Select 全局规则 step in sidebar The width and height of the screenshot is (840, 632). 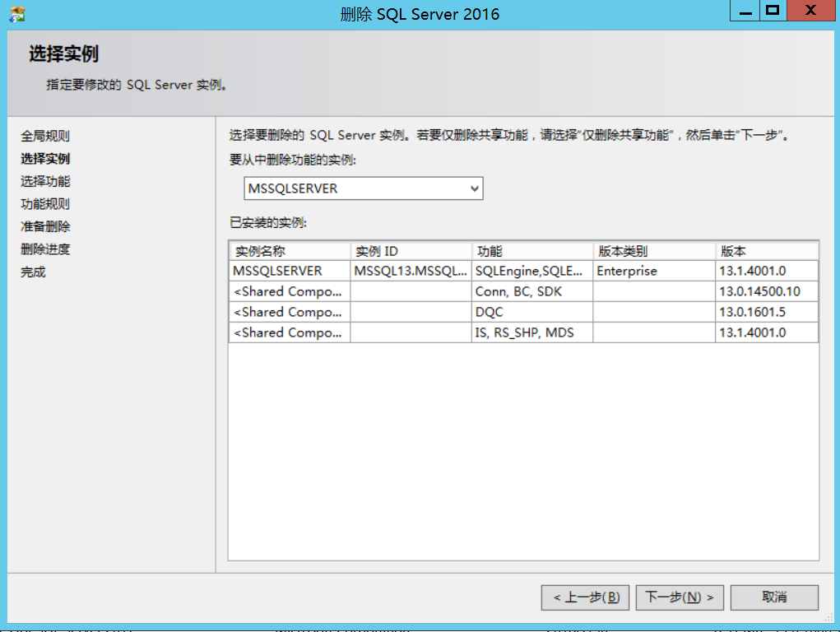click(45, 136)
